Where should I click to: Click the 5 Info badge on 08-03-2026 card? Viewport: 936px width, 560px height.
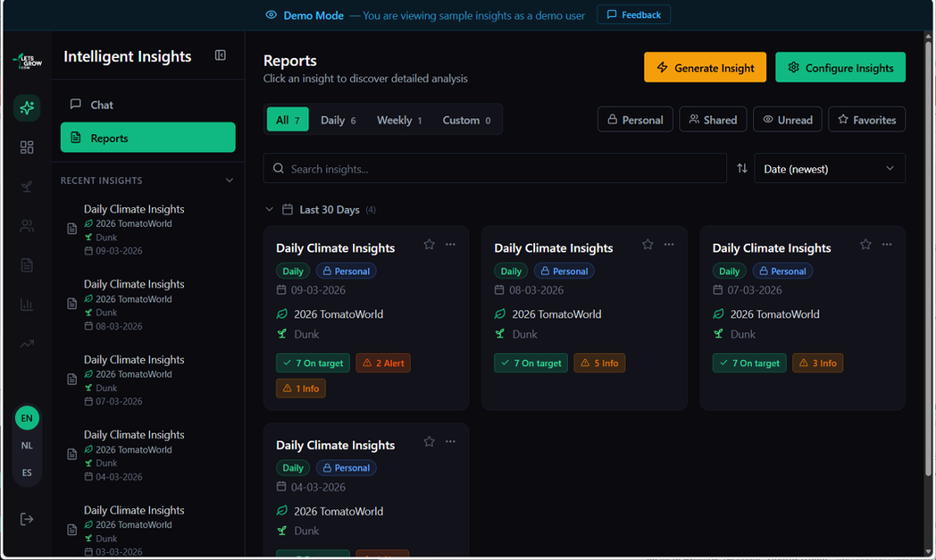click(599, 363)
